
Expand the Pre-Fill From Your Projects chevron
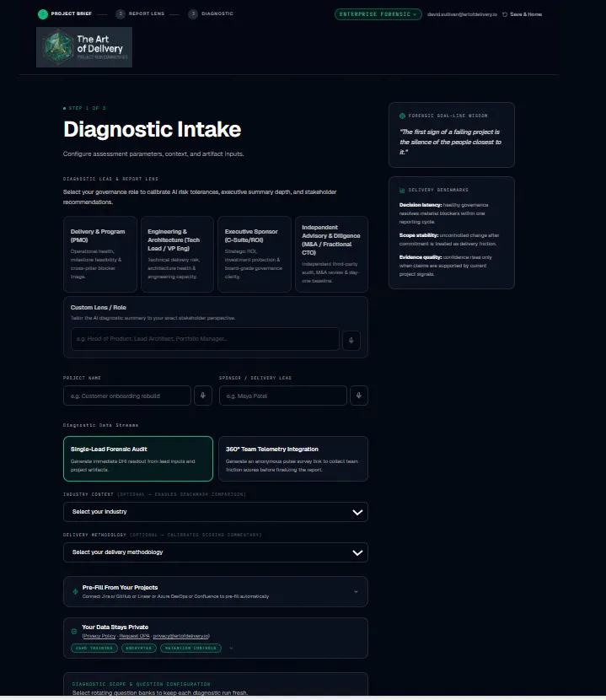357,591
